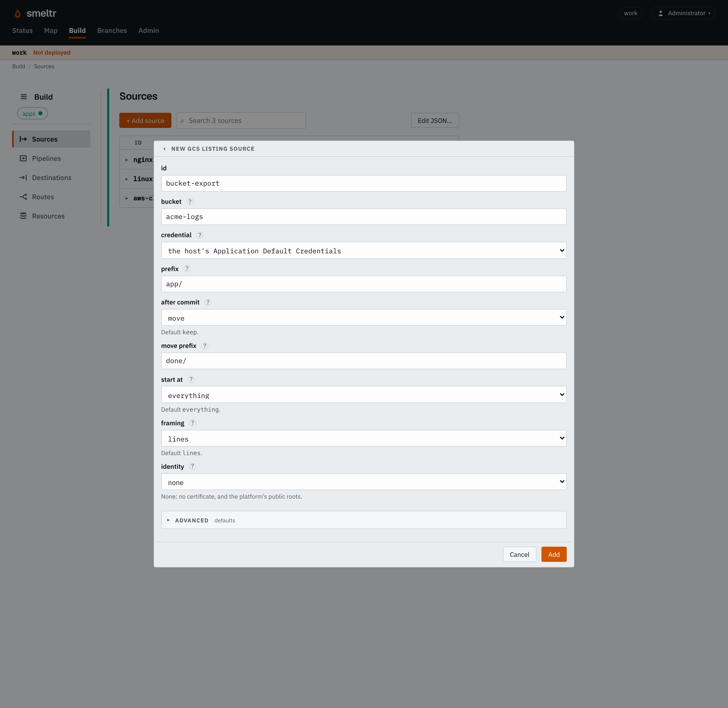Click the smeltr flame logo
This screenshot has height=708, width=728.
click(17, 13)
